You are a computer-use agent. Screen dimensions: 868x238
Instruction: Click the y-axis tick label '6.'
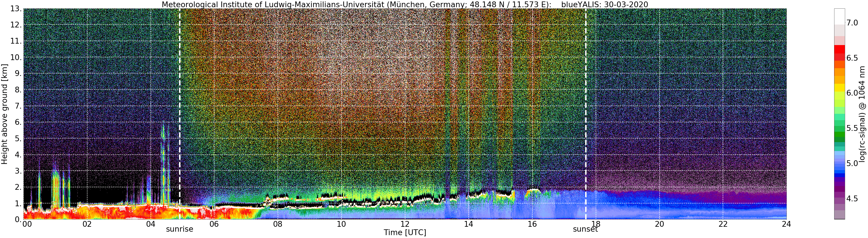click(18, 122)
